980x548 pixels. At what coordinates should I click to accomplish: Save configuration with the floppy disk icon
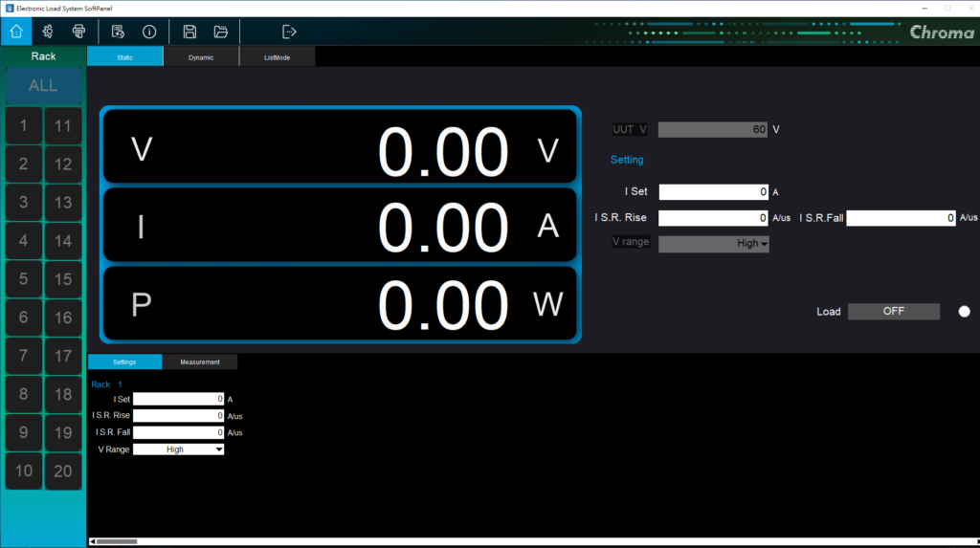click(189, 32)
